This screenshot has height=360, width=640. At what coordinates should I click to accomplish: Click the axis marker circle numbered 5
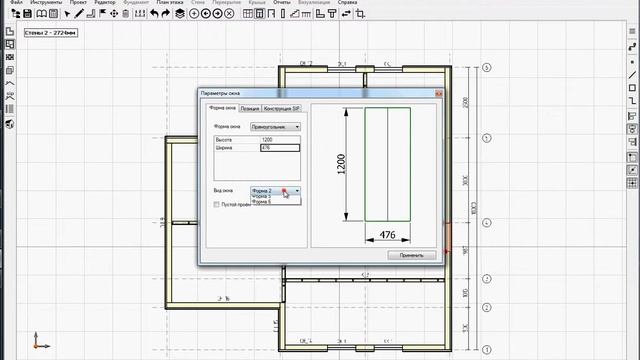487,67
